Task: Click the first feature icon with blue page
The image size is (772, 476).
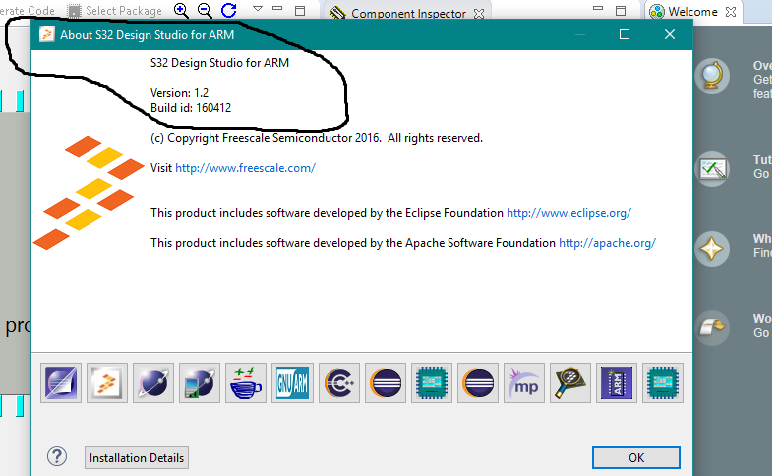Action: pyautogui.click(x=61, y=383)
